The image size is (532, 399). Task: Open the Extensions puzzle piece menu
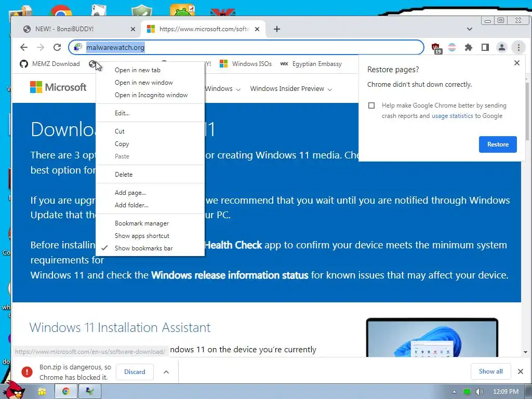click(x=469, y=47)
